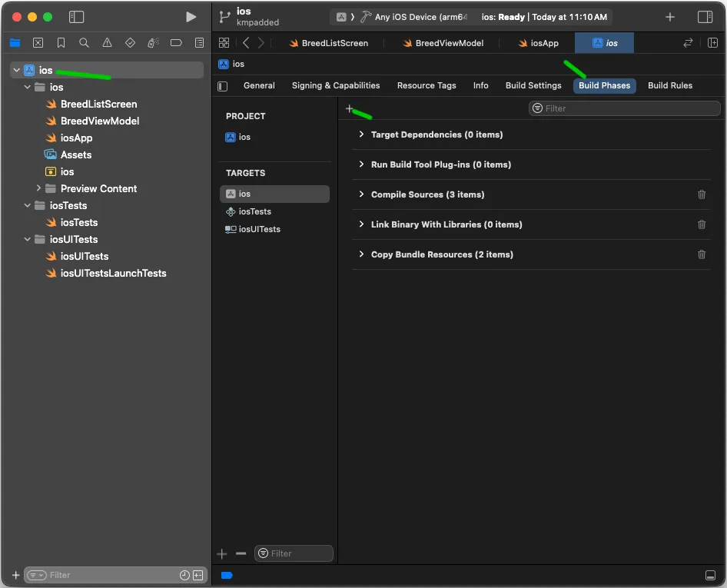Switch to Signing & Capabilities tab
Viewport: 727px width, 588px height.
tap(336, 86)
